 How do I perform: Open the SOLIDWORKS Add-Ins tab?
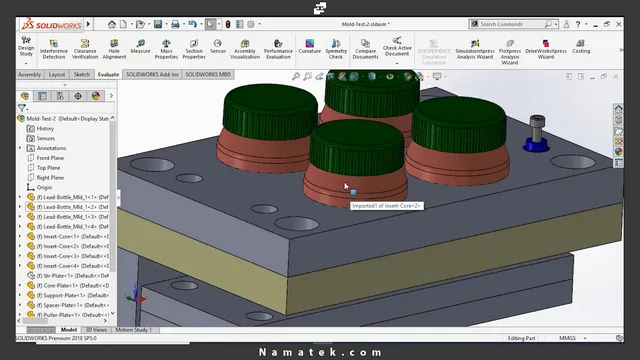click(152, 74)
